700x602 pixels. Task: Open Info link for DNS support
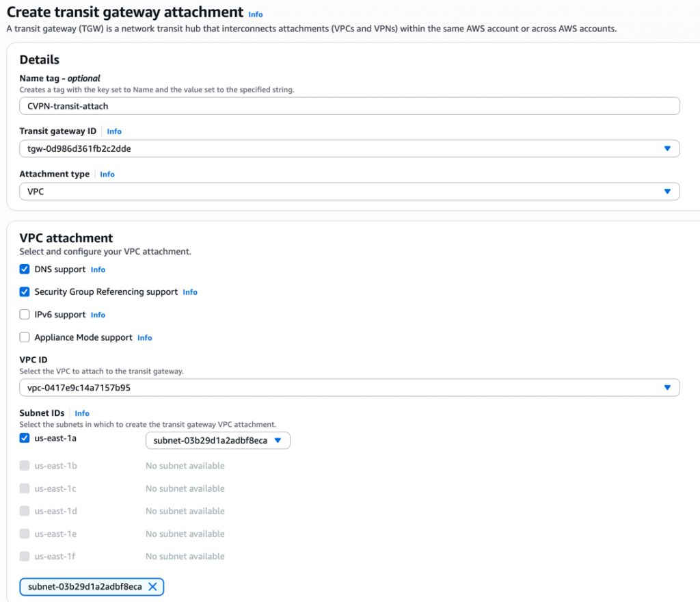pyautogui.click(x=98, y=270)
